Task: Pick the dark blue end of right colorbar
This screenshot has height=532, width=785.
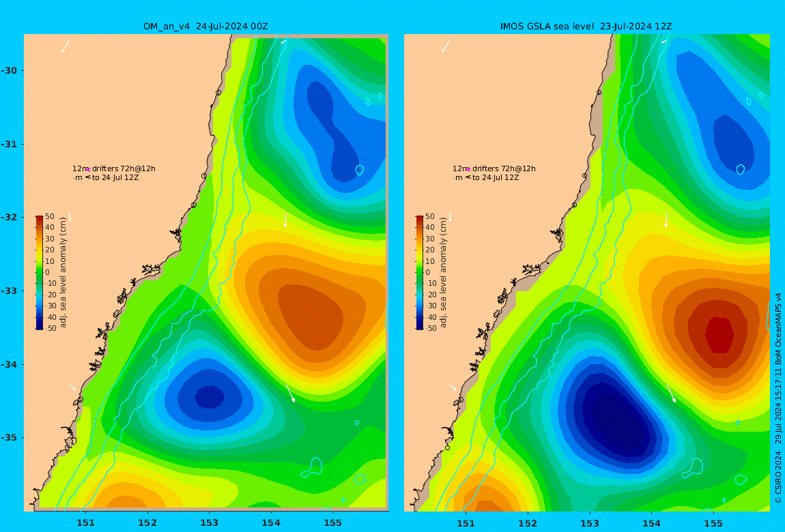Action: coord(420,327)
